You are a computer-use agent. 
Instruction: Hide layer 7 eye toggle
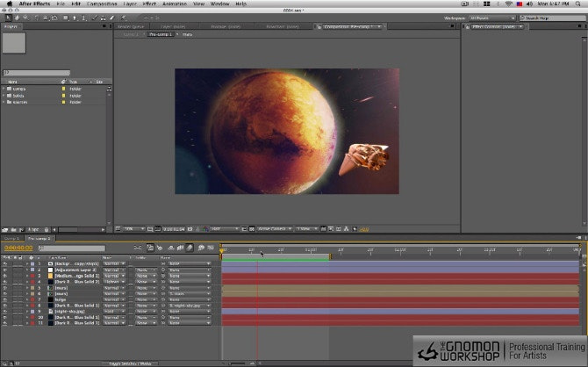pyautogui.click(x=5, y=299)
